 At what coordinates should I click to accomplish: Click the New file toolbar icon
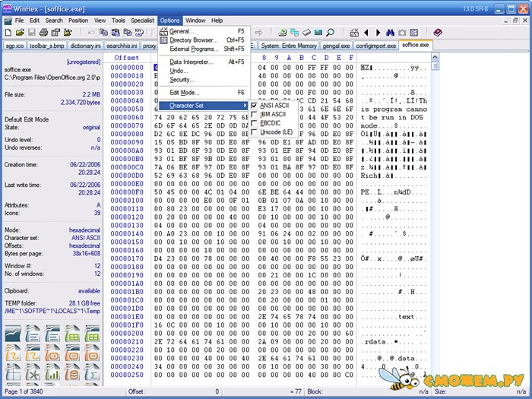[x=8, y=33]
